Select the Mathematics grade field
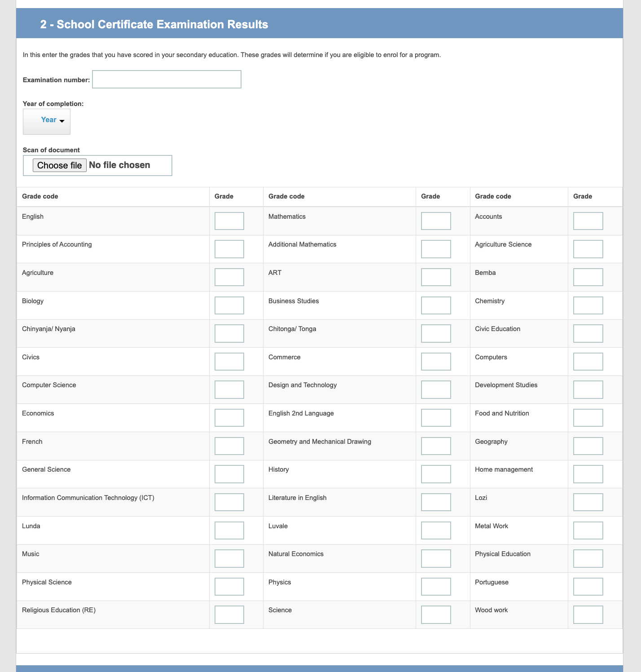The width and height of the screenshot is (641, 672). (x=435, y=221)
